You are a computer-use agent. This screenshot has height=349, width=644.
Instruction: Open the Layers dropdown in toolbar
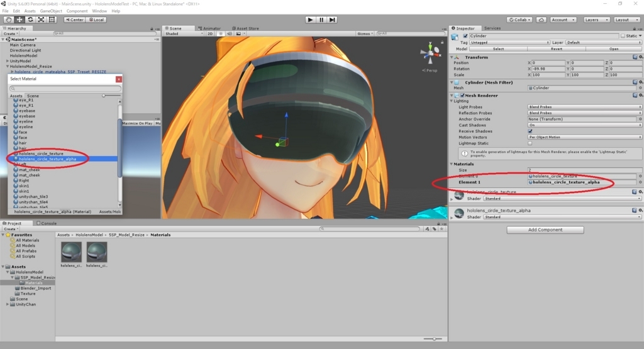point(596,19)
